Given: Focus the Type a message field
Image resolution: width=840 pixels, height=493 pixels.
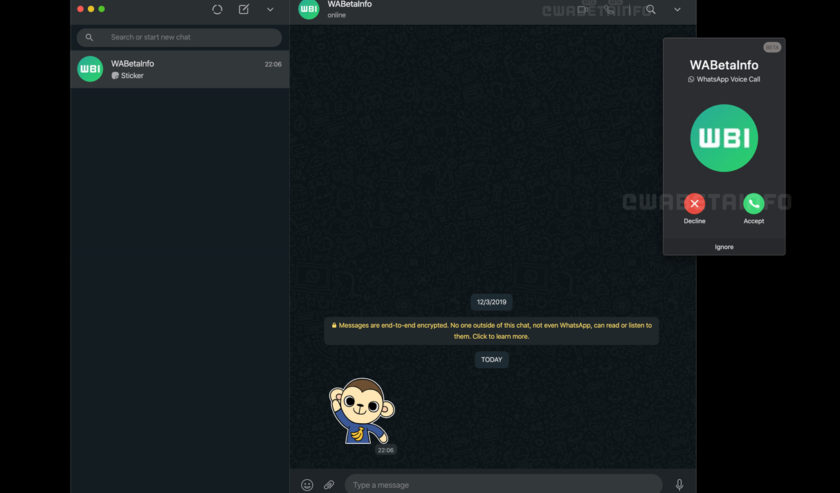Looking at the screenshot, I should pos(504,484).
